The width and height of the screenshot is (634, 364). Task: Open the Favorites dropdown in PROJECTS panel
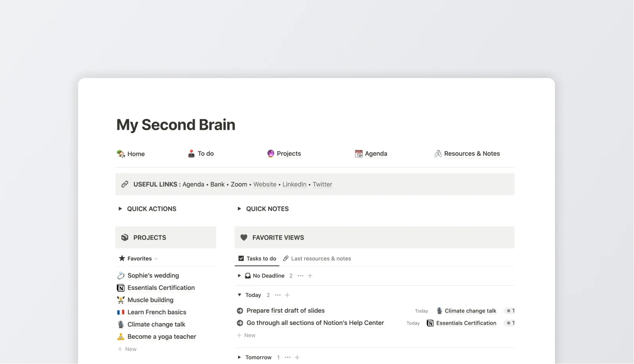pos(156,258)
